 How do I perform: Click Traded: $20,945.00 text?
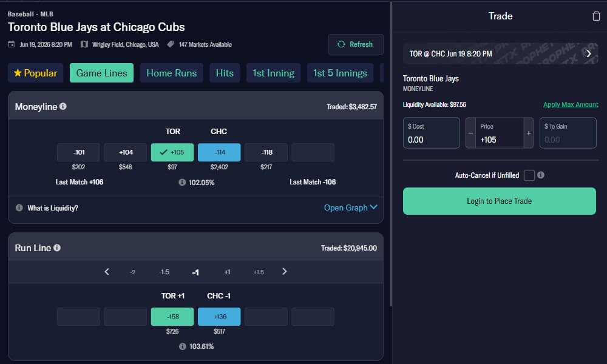point(349,248)
